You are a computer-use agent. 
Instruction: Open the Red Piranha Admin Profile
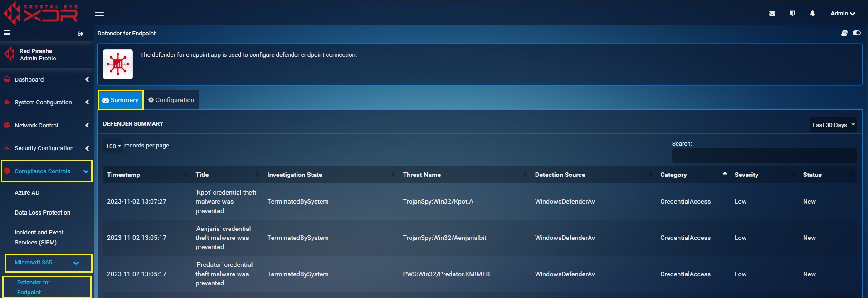pyautogui.click(x=38, y=54)
